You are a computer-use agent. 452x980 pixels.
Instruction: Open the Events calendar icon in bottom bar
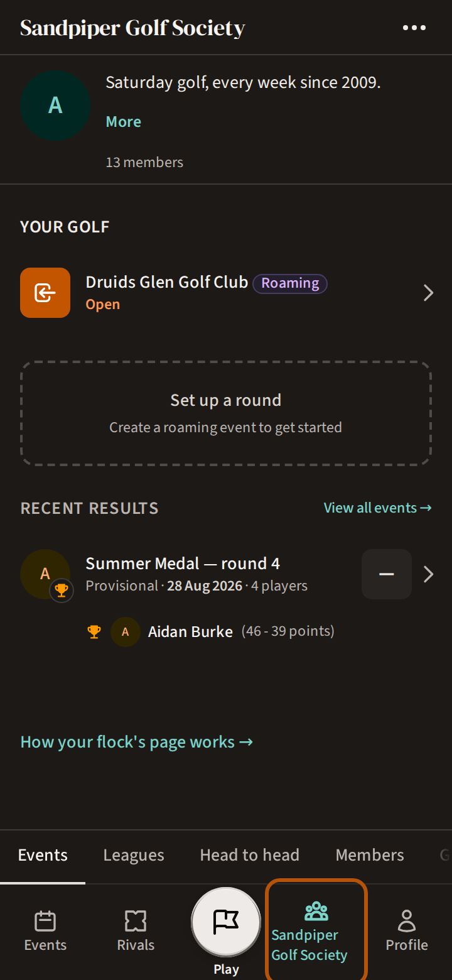(x=45, y=922)
